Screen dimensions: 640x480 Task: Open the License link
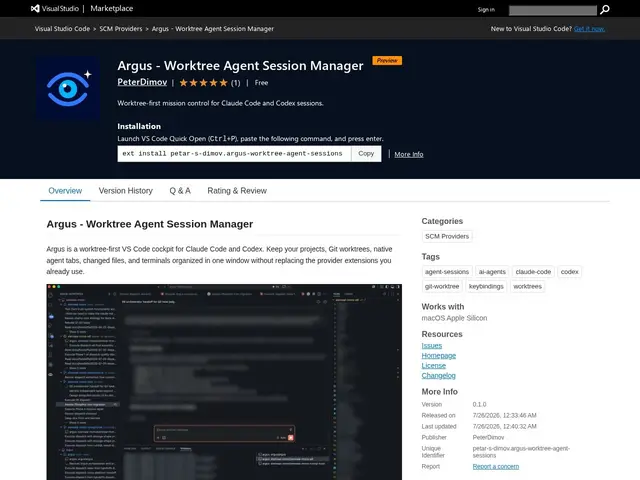[433, 366]
